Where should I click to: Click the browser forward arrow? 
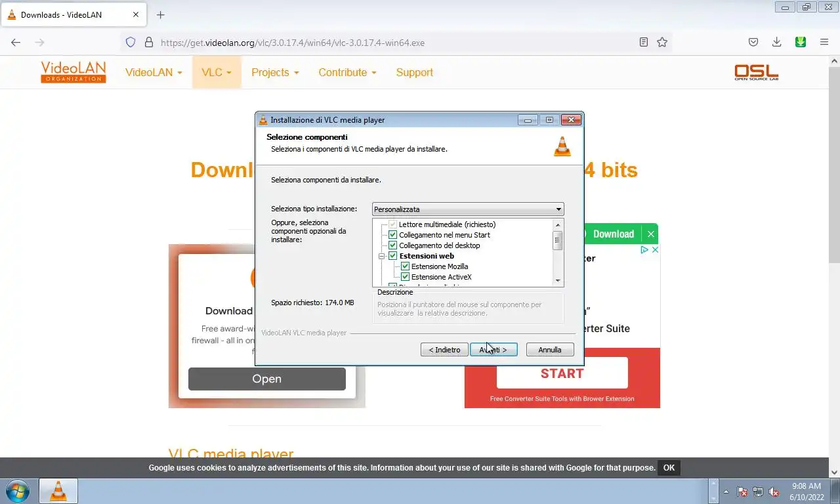pyautogui.click(x=39, y=42)
